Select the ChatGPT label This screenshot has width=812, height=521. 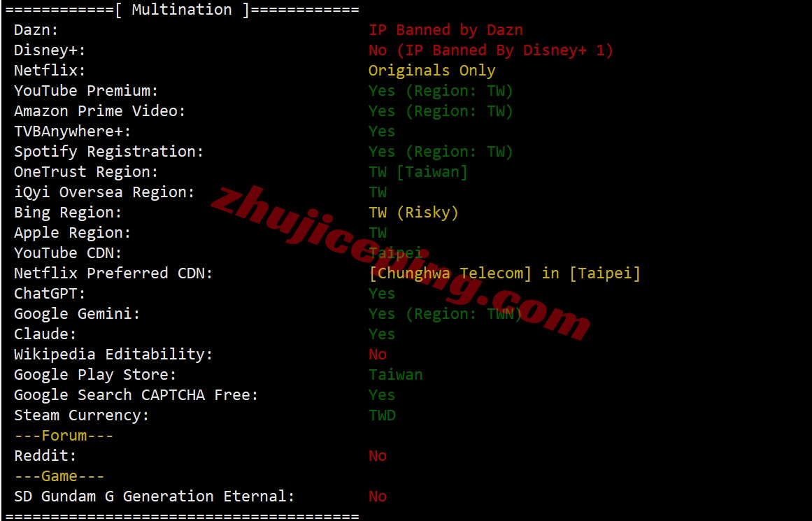coord(50,294)
